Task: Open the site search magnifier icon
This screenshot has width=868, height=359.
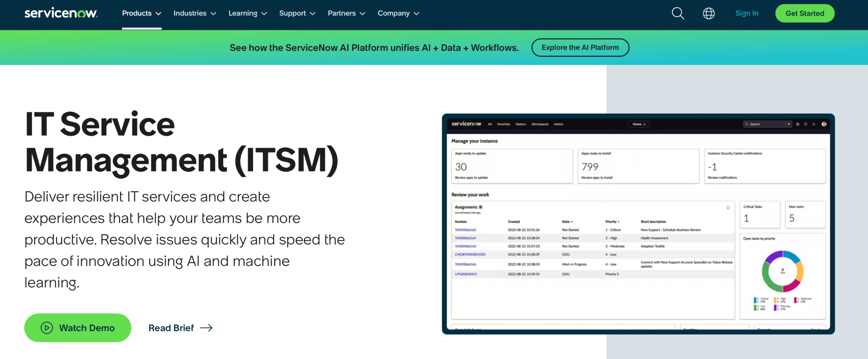Action: coord(678,13)
